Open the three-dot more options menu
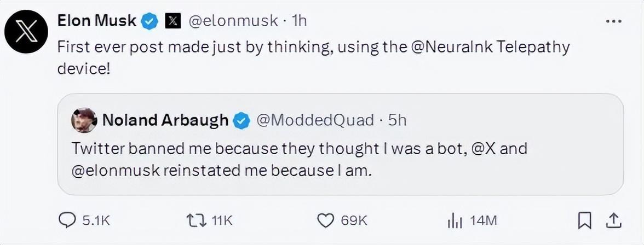 613,21
